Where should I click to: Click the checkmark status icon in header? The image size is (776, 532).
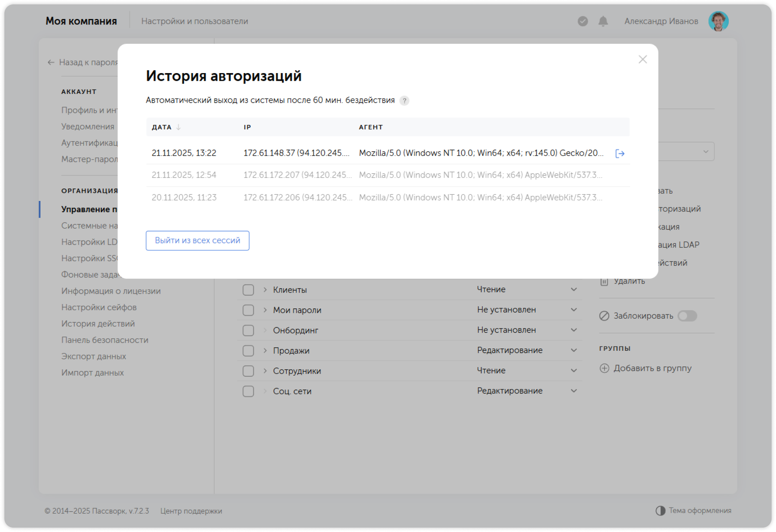pyautogui.click(x=583, y=22)
